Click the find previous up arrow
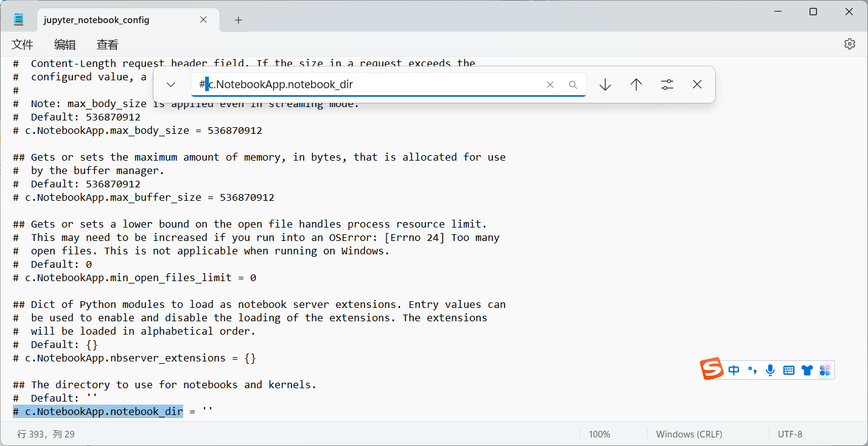 pos(635,85)
